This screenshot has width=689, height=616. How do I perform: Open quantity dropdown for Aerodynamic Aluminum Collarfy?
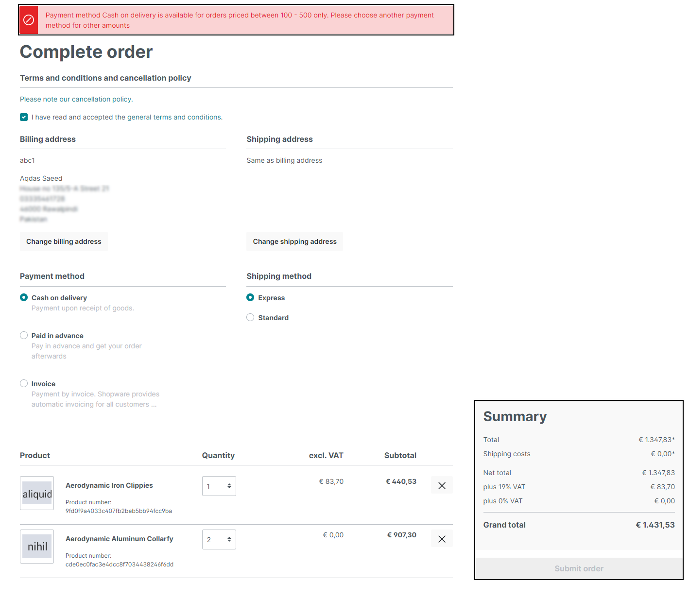[x=219, y=539]
